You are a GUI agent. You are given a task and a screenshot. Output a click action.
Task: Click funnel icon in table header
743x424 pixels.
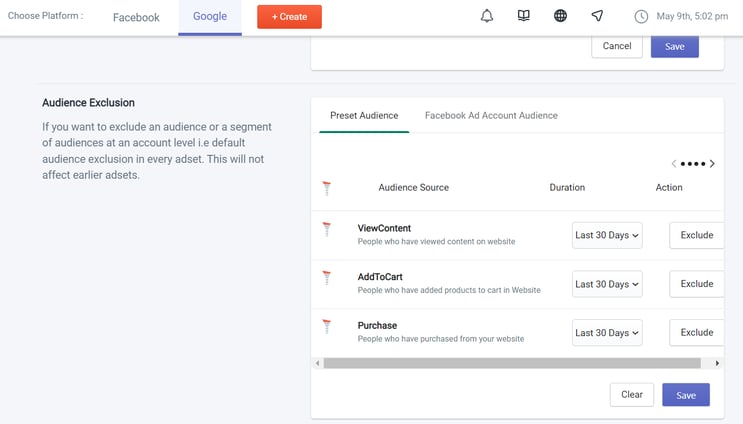[x=327, y=188]
